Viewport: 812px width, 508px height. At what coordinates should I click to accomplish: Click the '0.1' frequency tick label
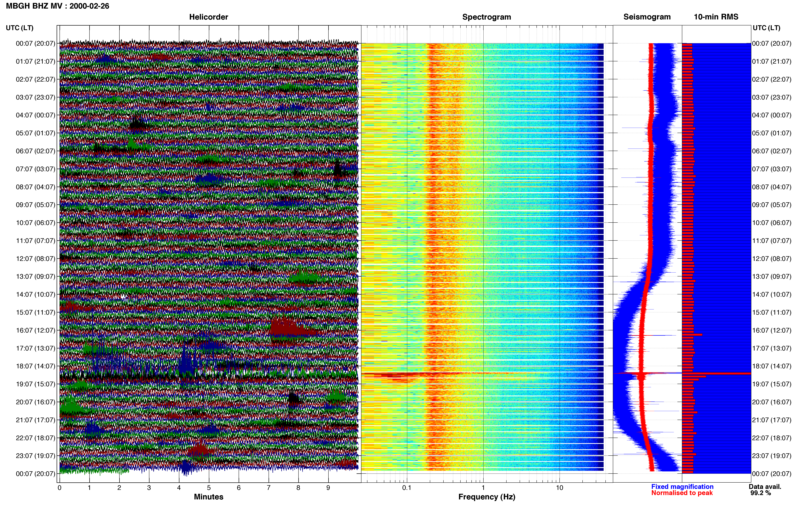pos(407,488)
